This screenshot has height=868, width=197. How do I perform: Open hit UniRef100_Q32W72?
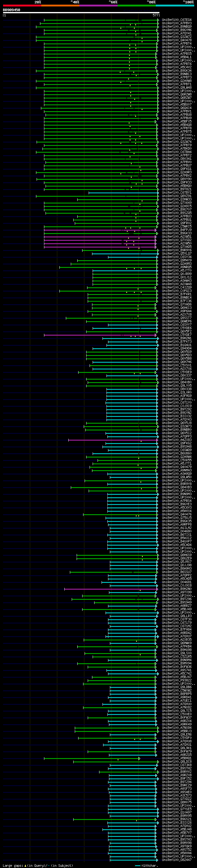(x=177, y=37)
